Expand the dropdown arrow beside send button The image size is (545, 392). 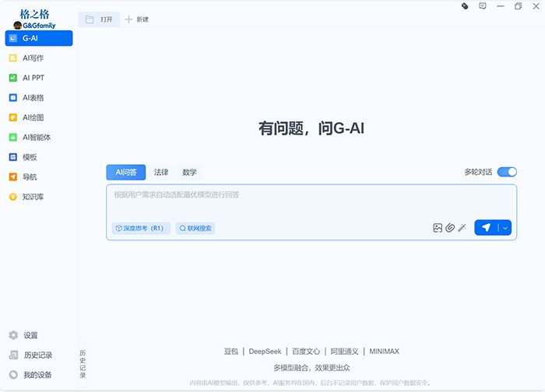[505, 228]
